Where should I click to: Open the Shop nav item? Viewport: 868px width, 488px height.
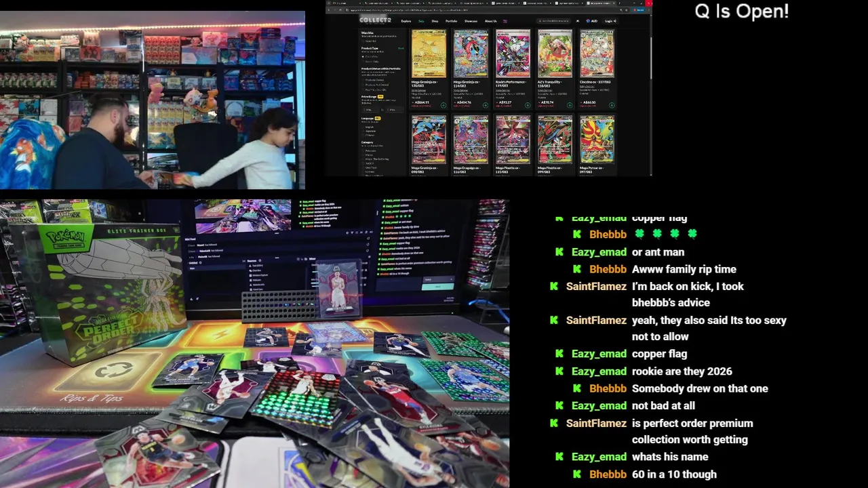click(435, 21)
